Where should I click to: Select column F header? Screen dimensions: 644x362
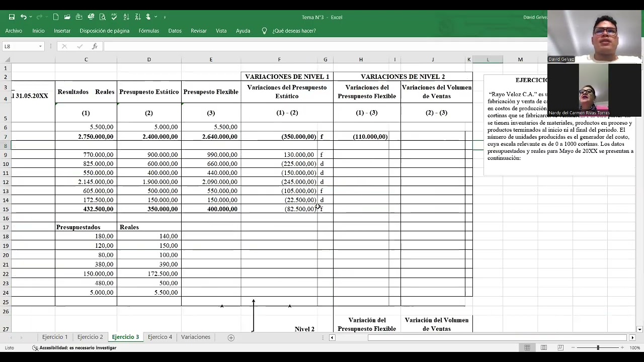coord(279,60)
